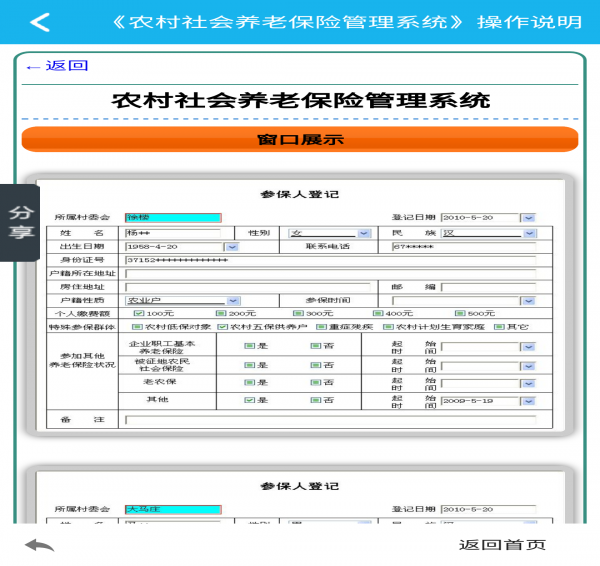The width and height of the screenshot is (600, 566).
Task: Check 否 in the 其他 insurance row
Action: coord(316,400)
